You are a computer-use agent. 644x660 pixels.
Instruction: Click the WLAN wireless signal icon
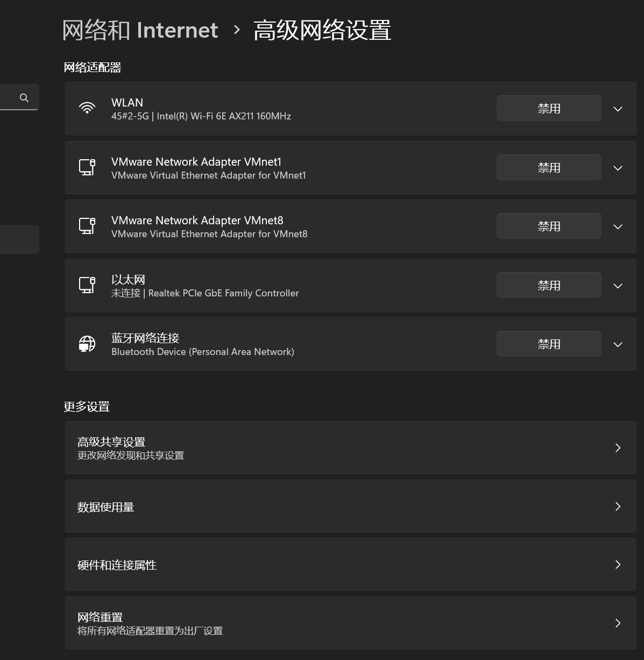click(87, 108)
